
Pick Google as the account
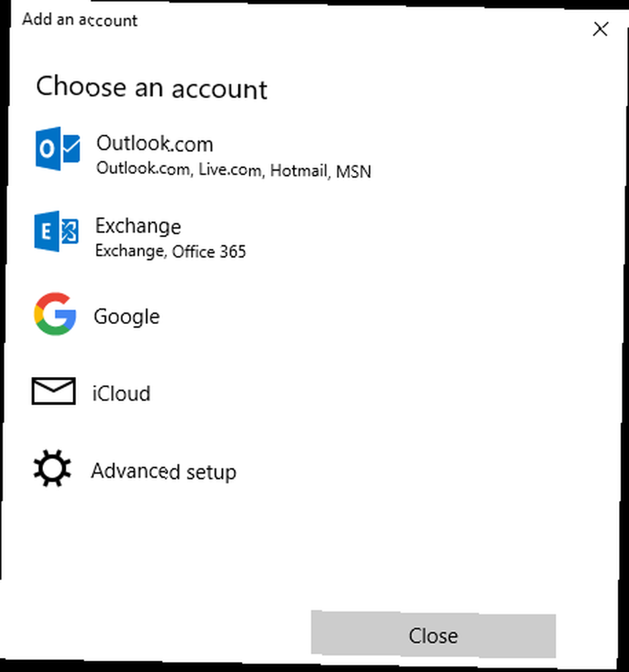click(x=312, y=315)
